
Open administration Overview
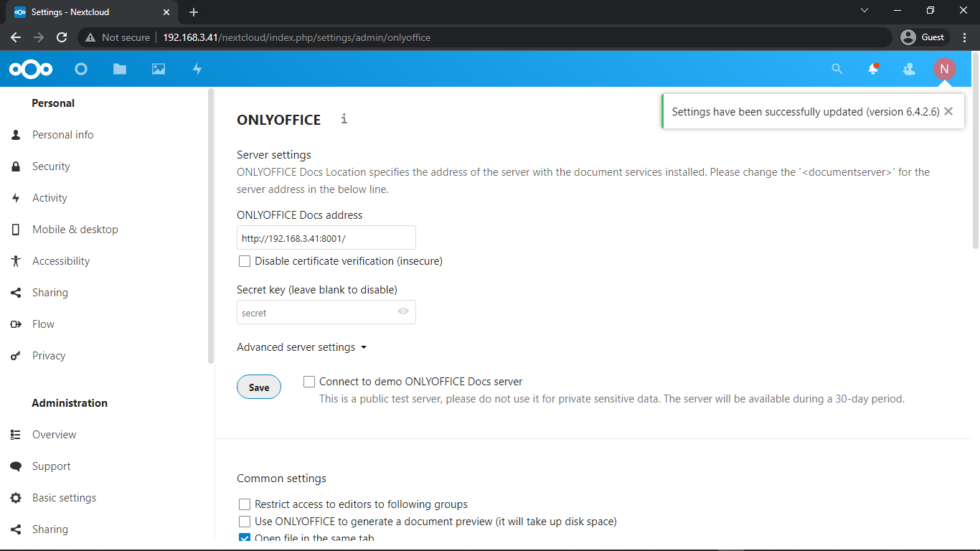pos(54,435)
